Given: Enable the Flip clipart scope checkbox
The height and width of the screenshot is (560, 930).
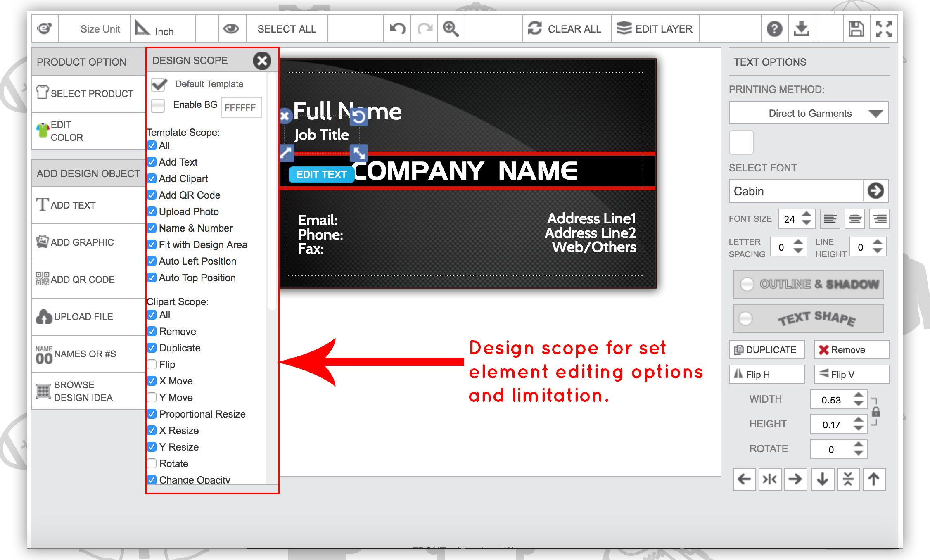Looking at the screenshot, I should (x=152, y=364).
